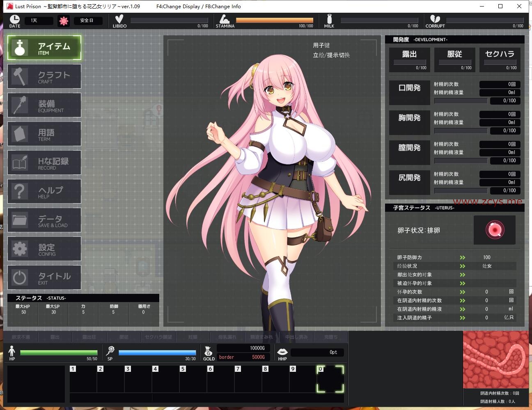532x410 pixels.
Task: Click the potion flask ITEM icon
Action: point(20,48)
